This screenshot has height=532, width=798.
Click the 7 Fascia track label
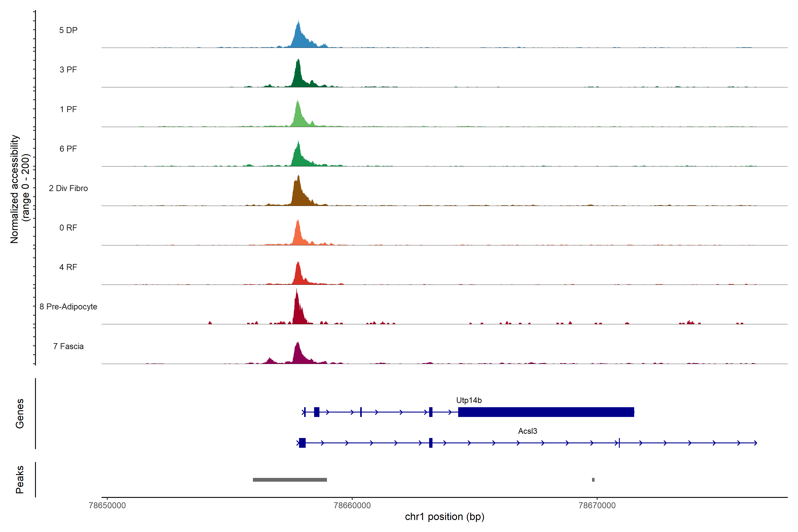click(68, 346)
